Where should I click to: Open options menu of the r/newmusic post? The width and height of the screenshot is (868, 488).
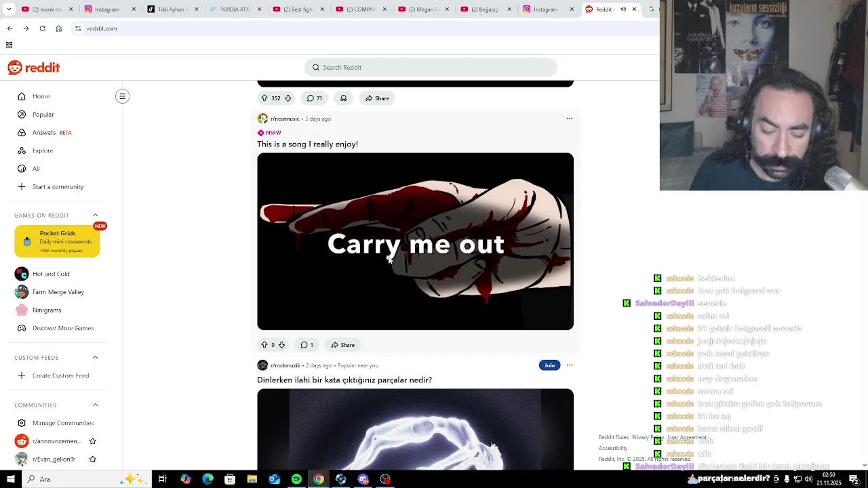click(x=570, y=119)
